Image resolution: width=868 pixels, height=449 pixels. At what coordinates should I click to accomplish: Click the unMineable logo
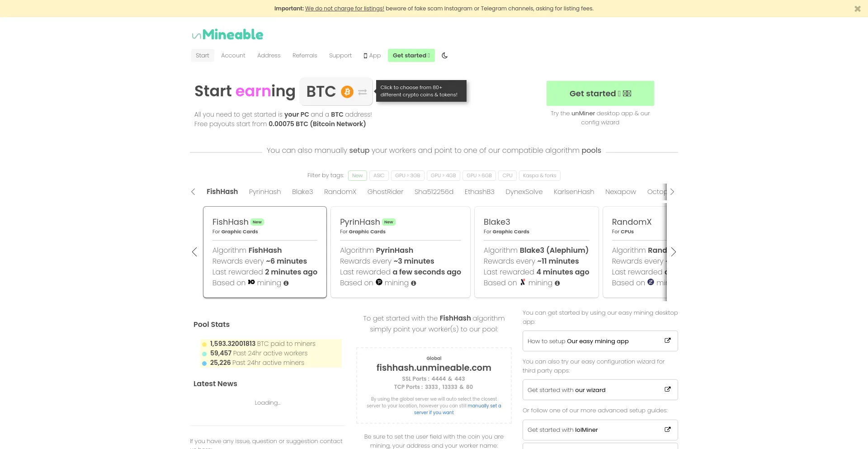click(227, 35)
